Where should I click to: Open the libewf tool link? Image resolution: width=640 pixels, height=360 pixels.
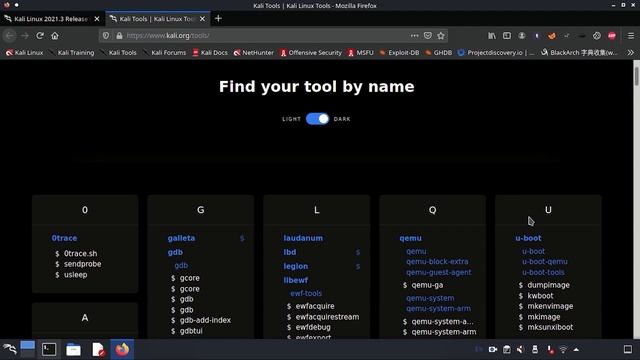pos(296,280)
